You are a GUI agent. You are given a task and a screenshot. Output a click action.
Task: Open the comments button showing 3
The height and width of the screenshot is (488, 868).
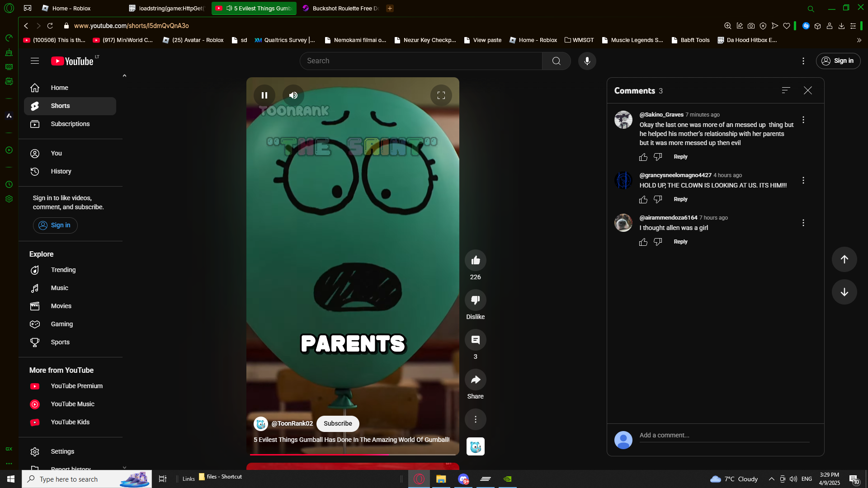476,340
